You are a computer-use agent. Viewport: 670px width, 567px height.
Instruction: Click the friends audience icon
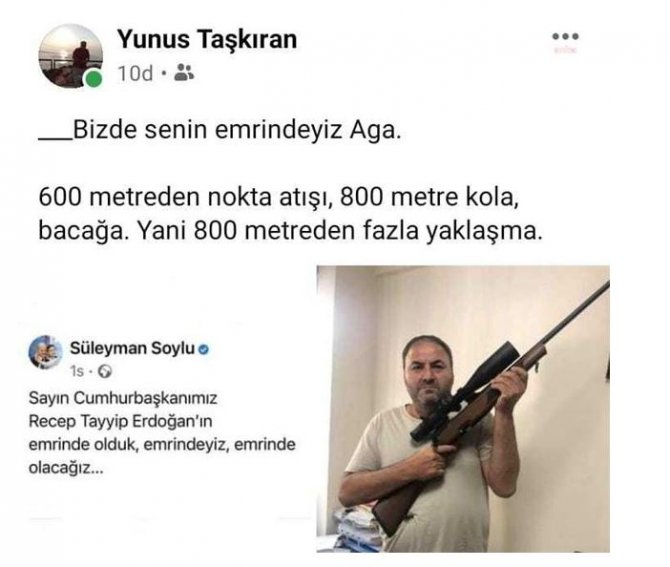tap(184, 73)
